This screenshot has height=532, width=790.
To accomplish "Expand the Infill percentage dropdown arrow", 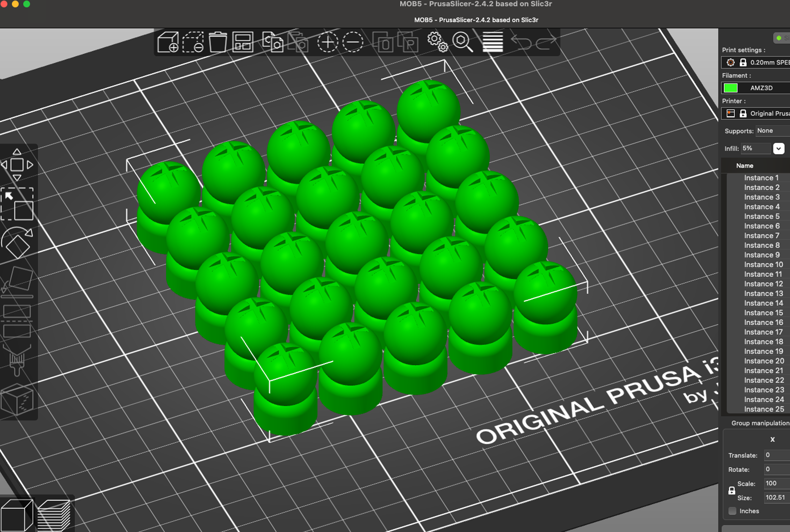I will (779, 149).
